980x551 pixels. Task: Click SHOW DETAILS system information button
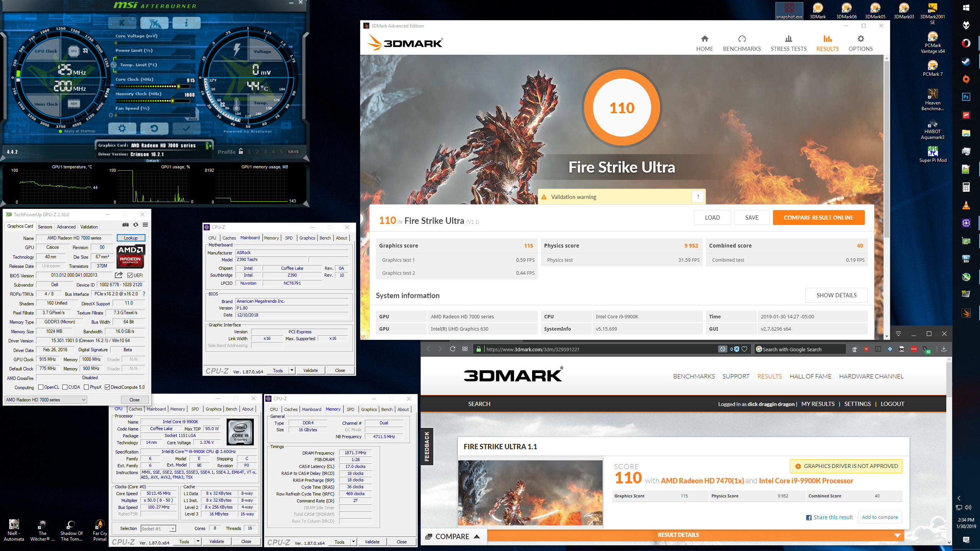point(836,295)
